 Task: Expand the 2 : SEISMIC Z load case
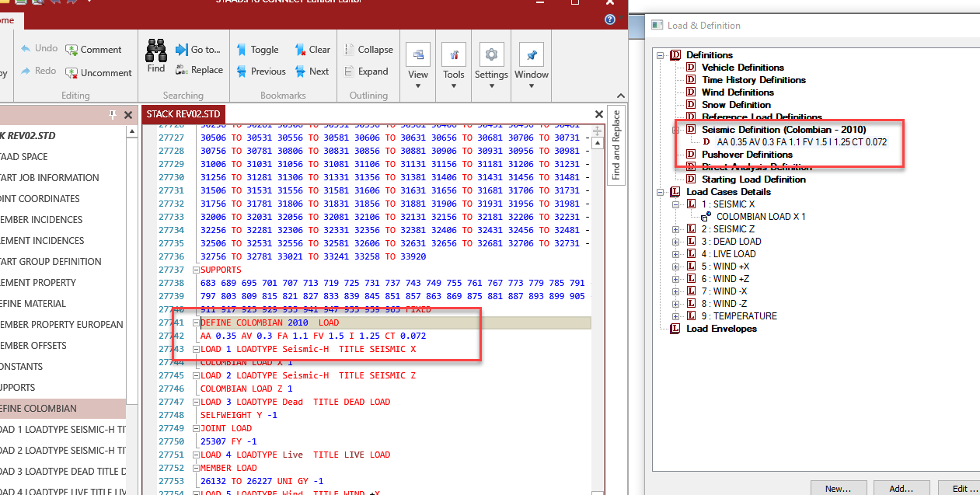click(677, 229)
